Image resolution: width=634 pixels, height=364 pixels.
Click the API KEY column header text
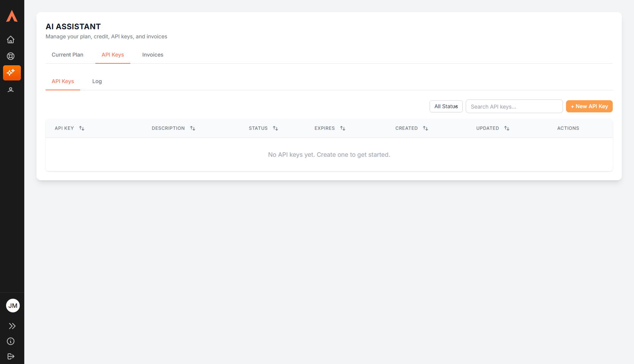click(x=64, y=128)
